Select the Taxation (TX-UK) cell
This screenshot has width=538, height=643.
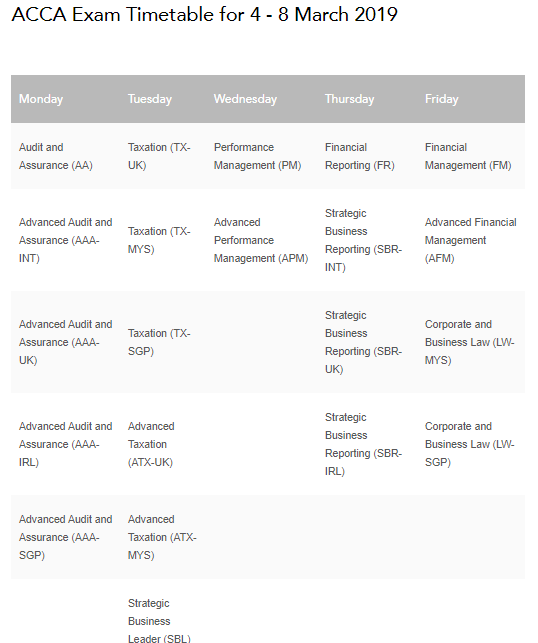(x=159, y=156)
